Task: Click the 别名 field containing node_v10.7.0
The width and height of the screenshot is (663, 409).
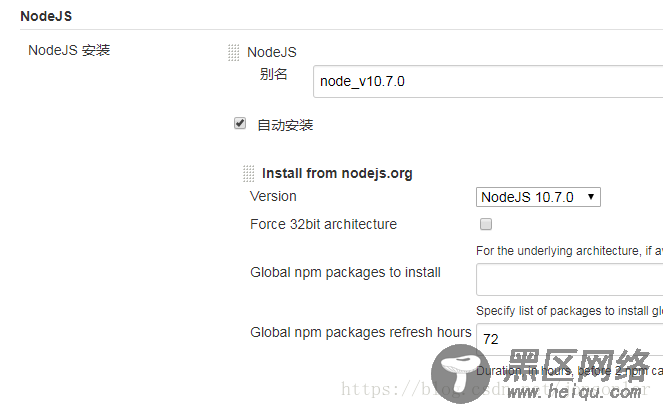Action: 488,81
